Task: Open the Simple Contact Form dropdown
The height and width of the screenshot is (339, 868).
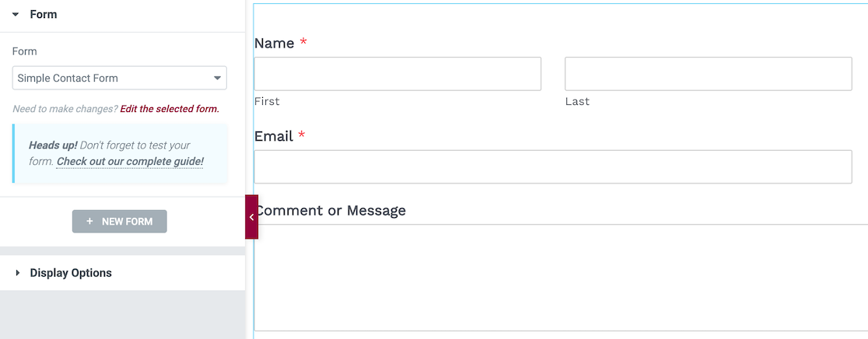Action: coord(120,78)
